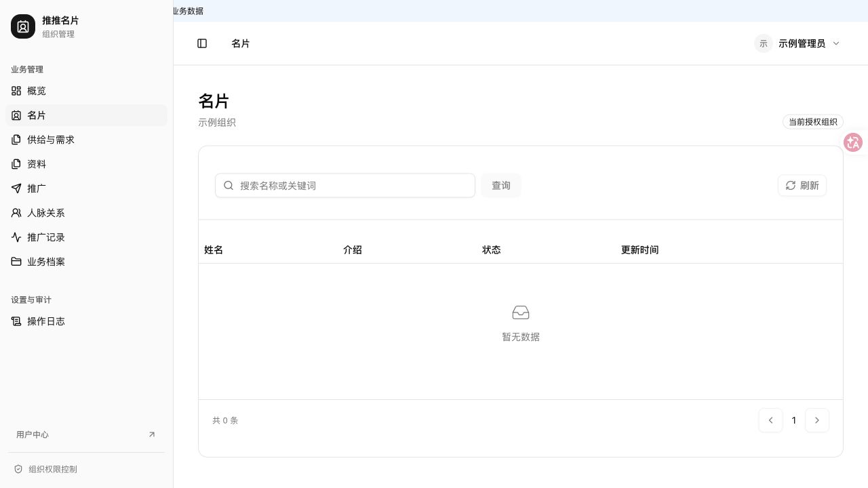Open the 用户中心 link

pyautogui.click(x=86, y=434)
